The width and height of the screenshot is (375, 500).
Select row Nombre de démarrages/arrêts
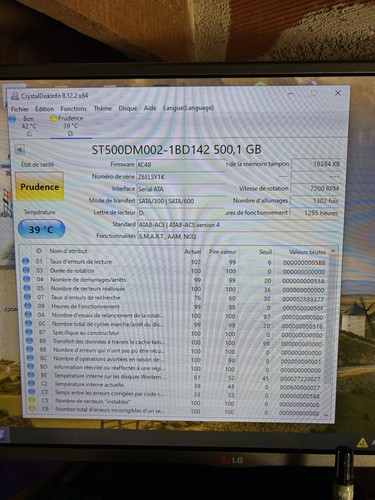point(174,280)
